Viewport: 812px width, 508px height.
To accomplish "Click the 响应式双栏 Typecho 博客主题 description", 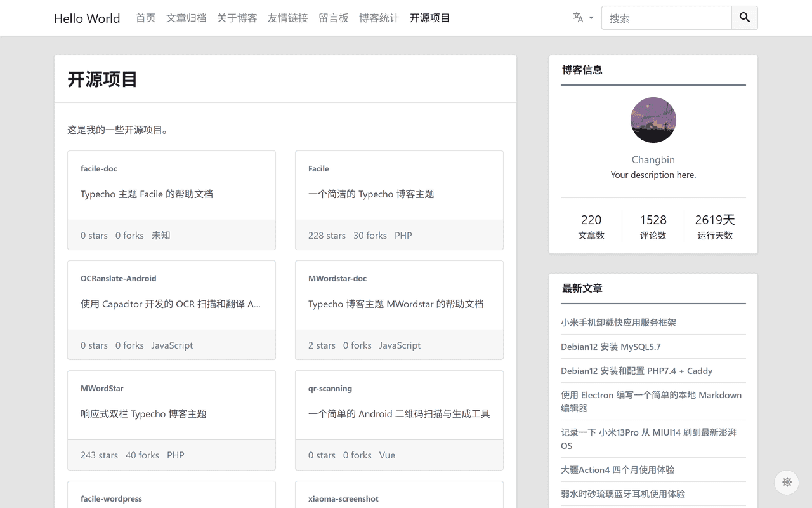I will (143, 413).
